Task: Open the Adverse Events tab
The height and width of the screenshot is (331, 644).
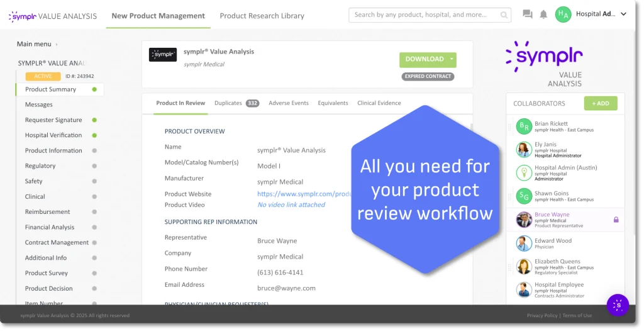Action: [x=288, y=103]
